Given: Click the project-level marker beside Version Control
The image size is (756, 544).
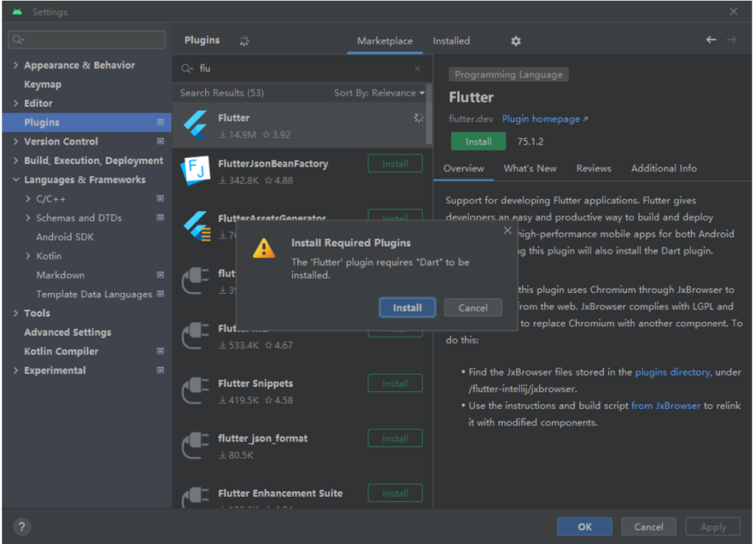Looking at the screenshot, I should [x=160, y=141].
